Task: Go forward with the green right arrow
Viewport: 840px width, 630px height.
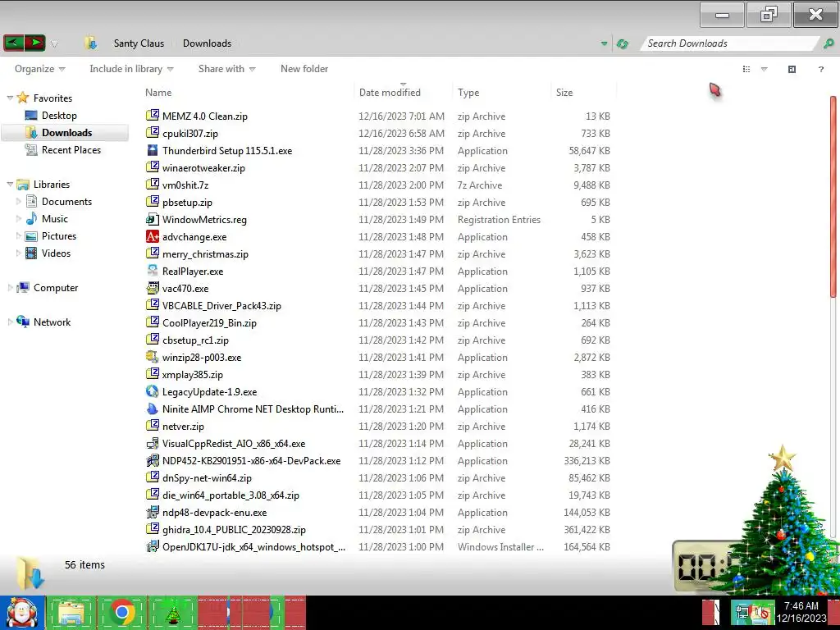Action: point(34,43)
